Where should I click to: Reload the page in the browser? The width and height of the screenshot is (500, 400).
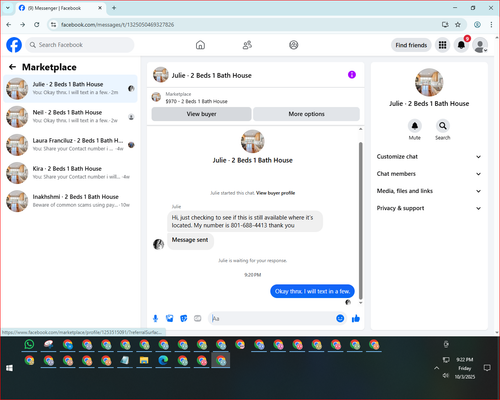coord(37,24)
